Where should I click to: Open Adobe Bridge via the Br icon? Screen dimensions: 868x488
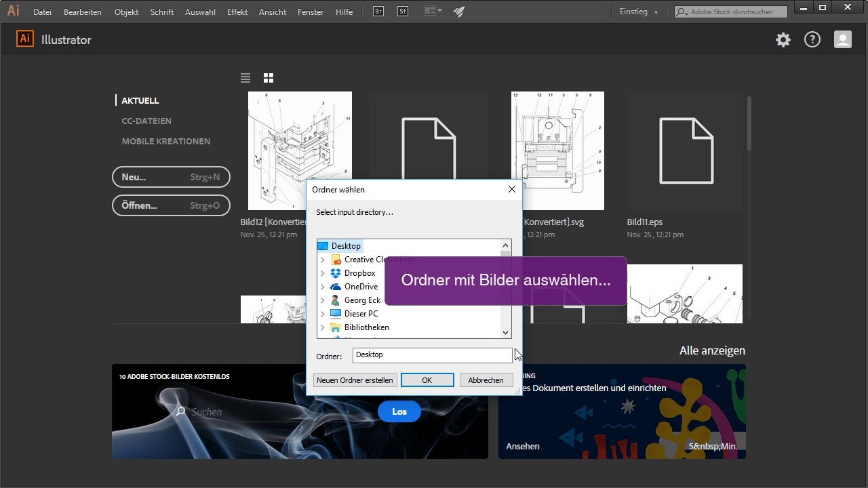point(379,12)
